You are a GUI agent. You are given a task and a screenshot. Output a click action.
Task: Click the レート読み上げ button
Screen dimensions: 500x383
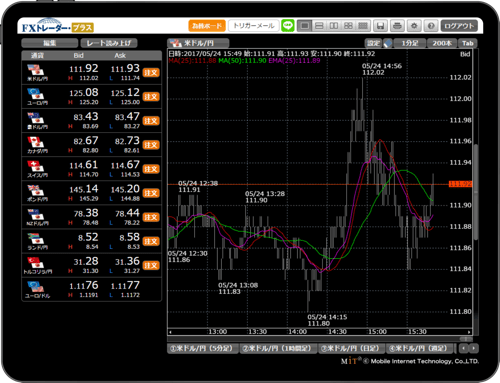pos(109,43)
